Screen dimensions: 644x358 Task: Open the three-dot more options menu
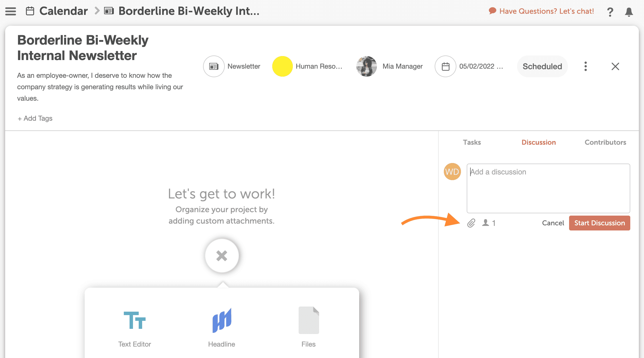coord(586,66)
